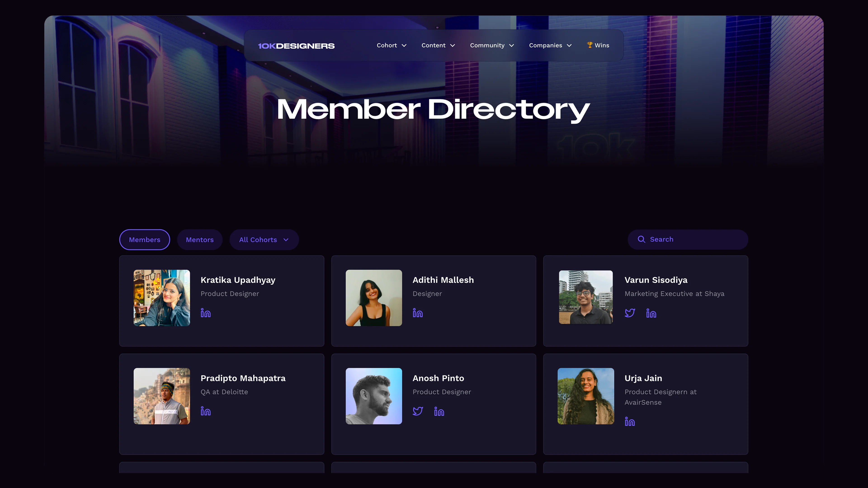Screen dimensions: 868x488
Task: Open Urja Jain's profile photo
Action: (x=586, y=396)
